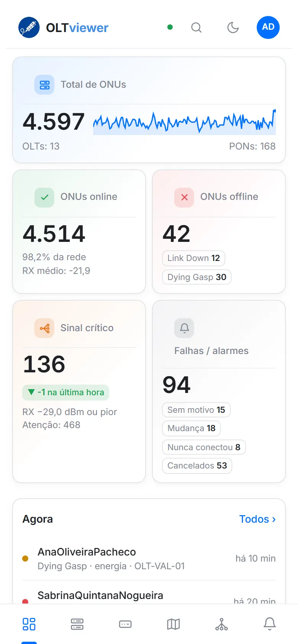Click the Sinal crítico share-node icon

pyautogui.click(x=44, y=328)
